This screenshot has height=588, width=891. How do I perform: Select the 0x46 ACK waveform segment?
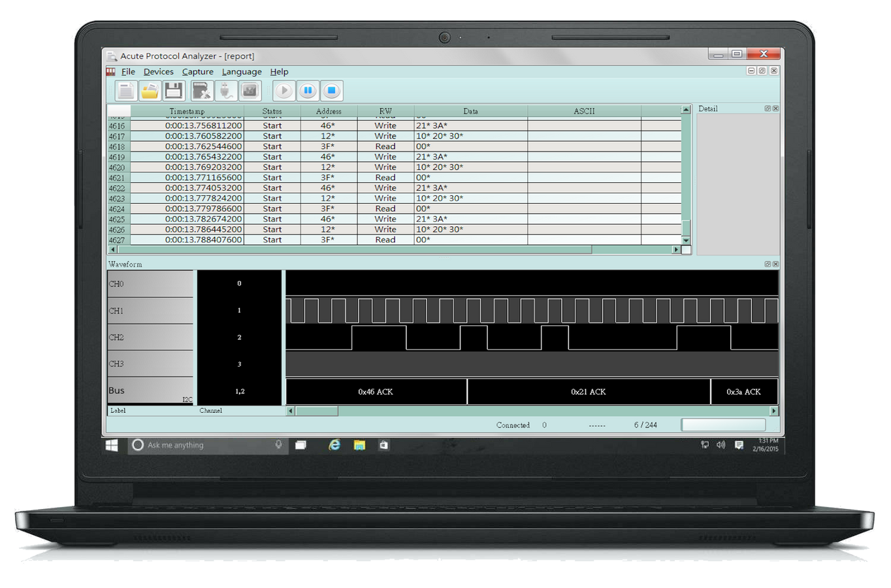376,391
